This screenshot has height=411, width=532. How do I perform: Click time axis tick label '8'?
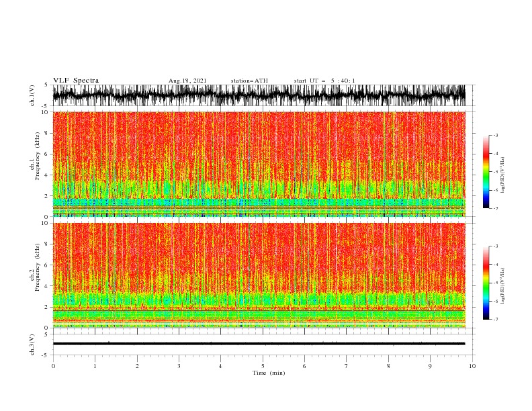[x=388, y=366]
